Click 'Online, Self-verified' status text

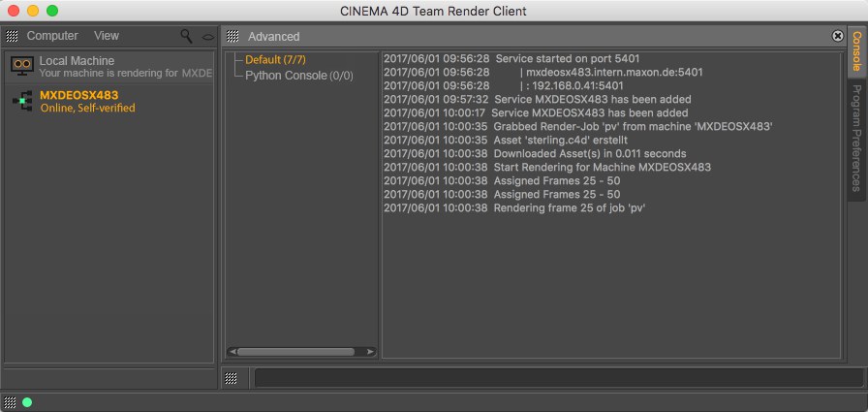(x=87, y=108)
